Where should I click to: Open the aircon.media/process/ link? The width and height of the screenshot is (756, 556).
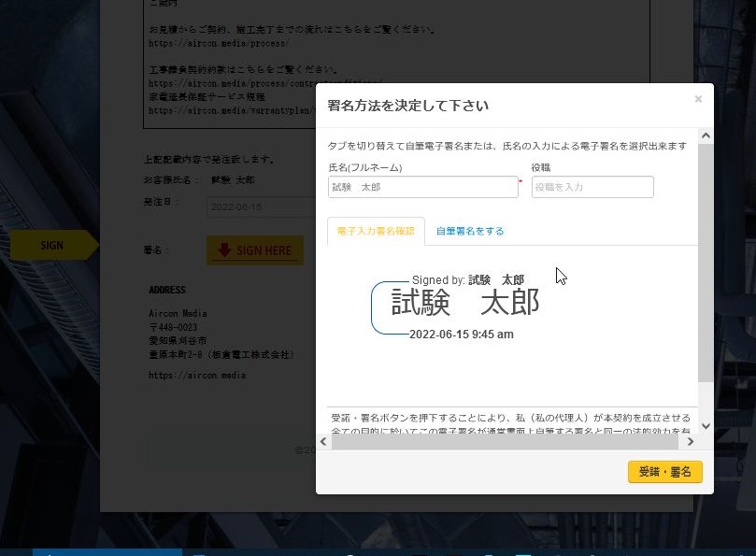point(219,43)
